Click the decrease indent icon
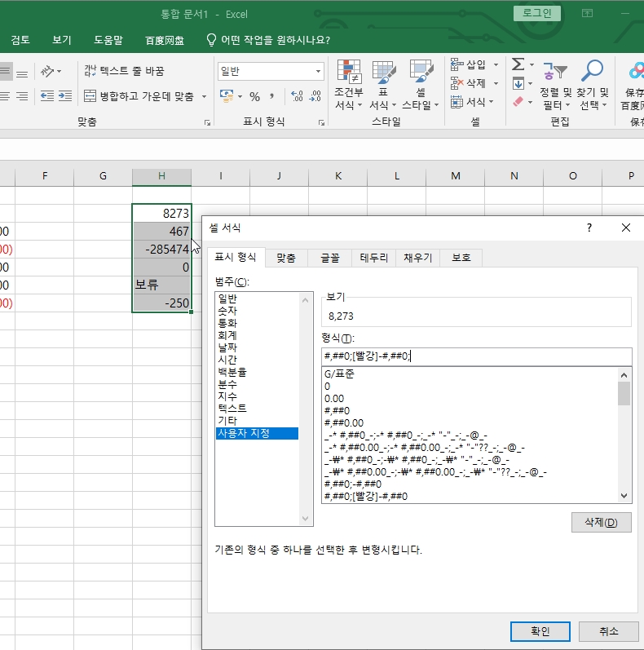 tap(47, 96)
